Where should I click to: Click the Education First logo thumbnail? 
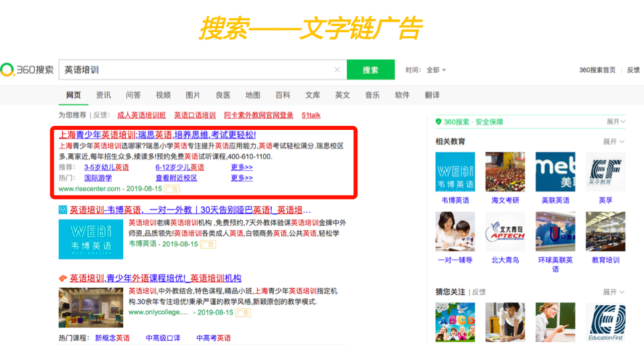(605, 322)
